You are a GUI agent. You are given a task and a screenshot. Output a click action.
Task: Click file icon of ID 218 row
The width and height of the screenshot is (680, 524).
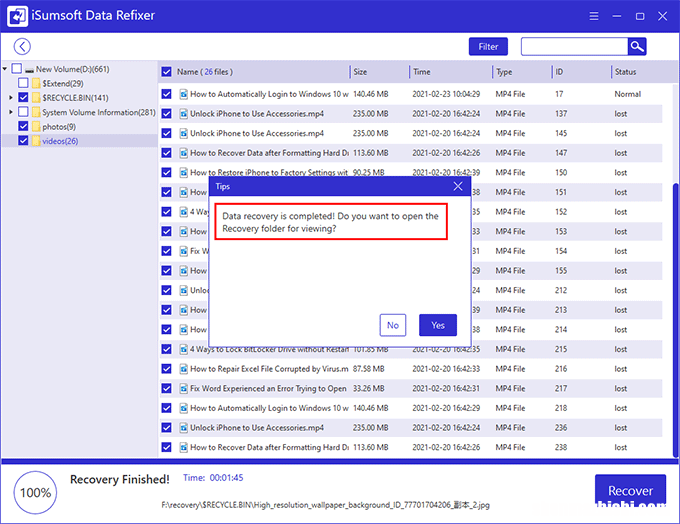point(184,408)
